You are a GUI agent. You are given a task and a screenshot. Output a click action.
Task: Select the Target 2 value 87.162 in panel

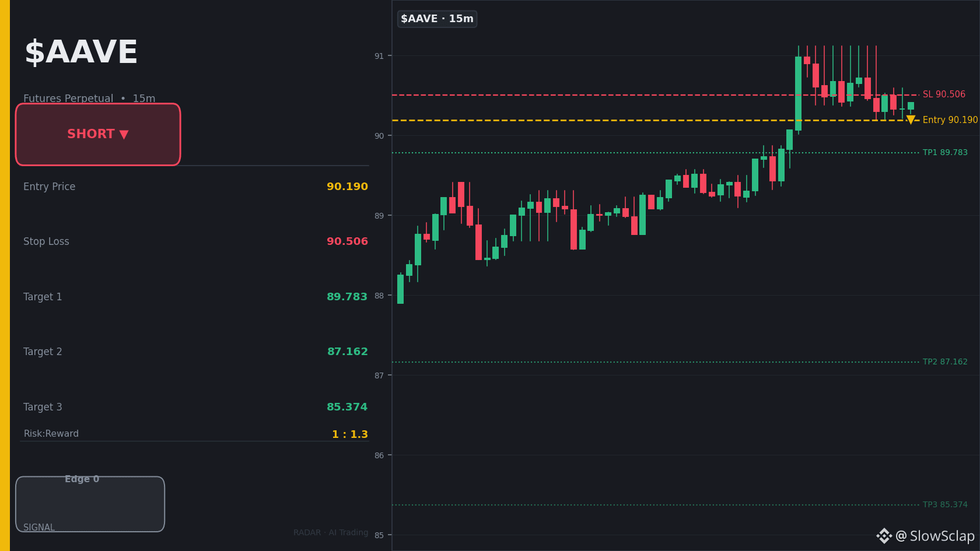coord(348,352)
